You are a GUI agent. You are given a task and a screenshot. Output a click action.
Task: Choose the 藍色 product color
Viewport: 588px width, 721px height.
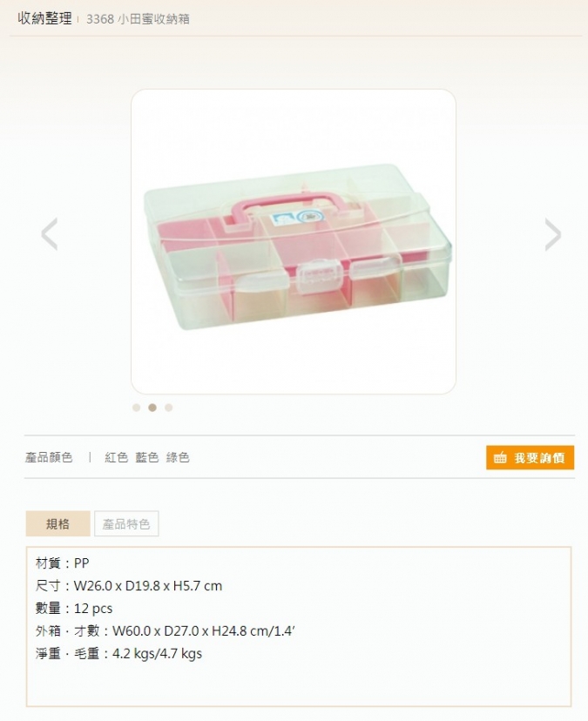146,457
